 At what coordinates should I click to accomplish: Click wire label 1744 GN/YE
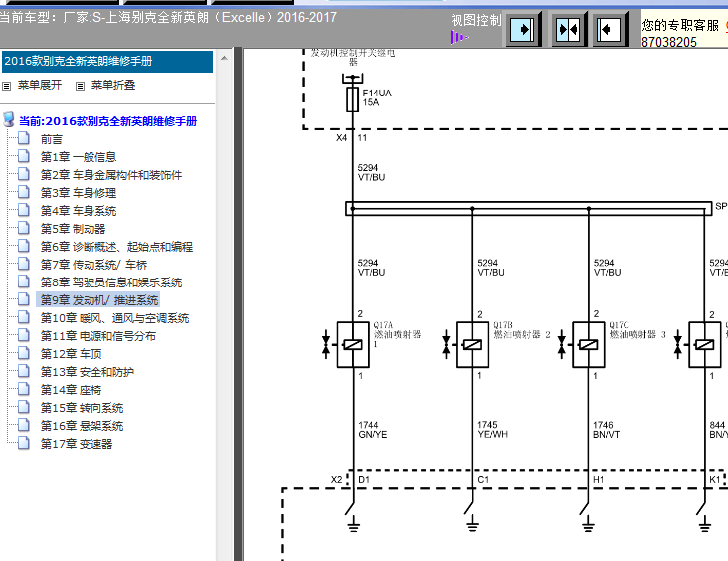coord(372,430)
